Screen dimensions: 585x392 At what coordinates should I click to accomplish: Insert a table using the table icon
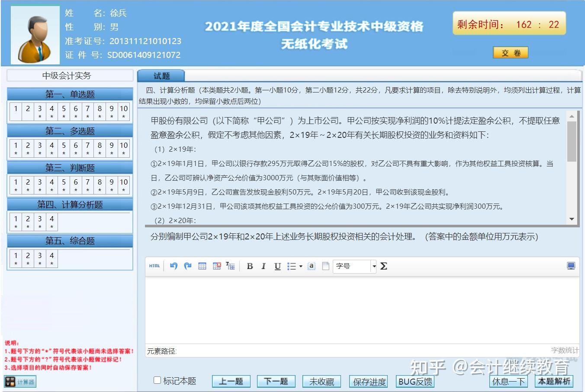pyautogui.click(x=202, y=266)
